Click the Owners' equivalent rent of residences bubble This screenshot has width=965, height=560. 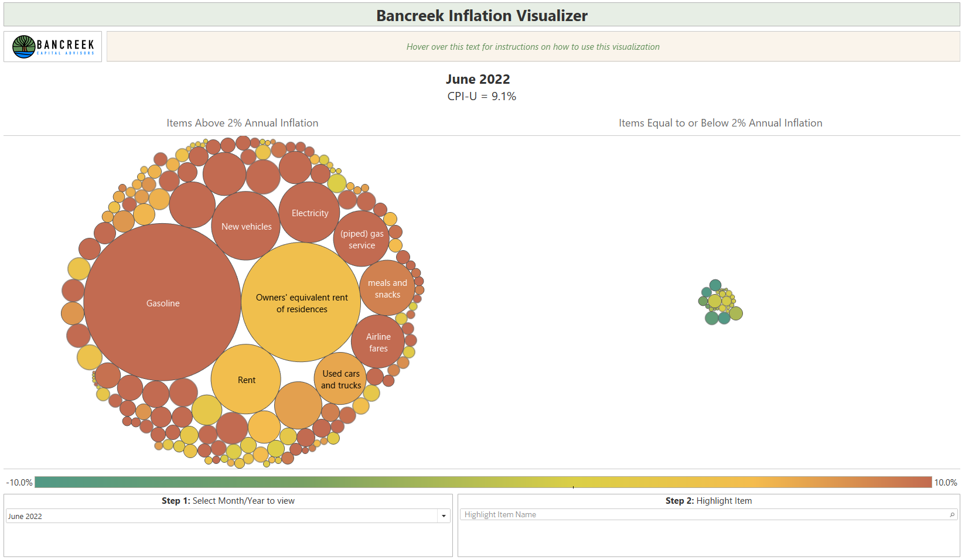[301, 303]
